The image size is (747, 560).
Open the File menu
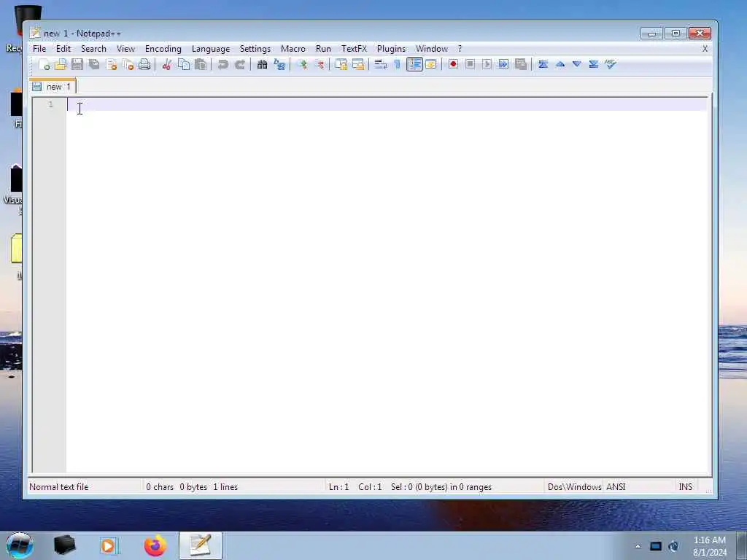(x=39, y=49)
